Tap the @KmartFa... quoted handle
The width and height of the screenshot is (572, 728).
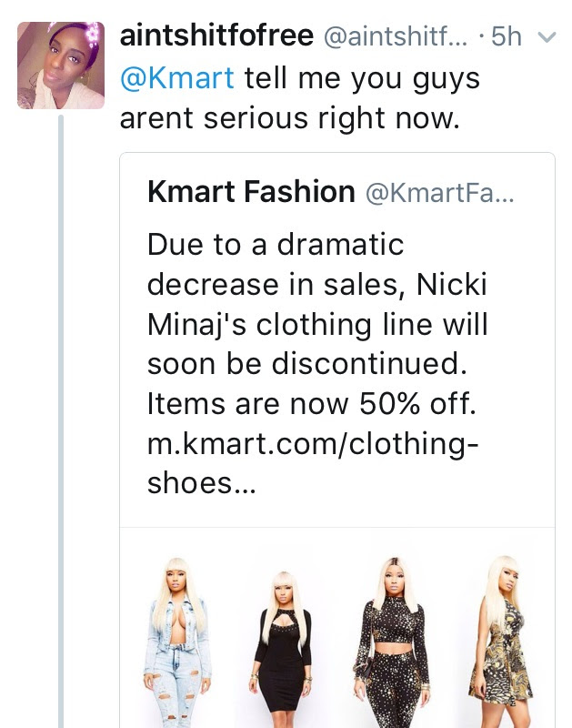439,193
